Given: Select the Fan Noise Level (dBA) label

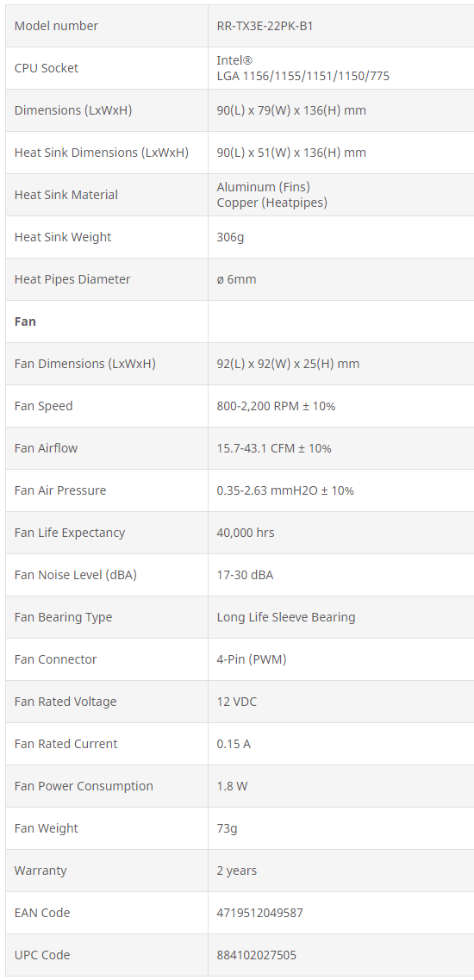Looking at the screenshot, I should [76, 575].
